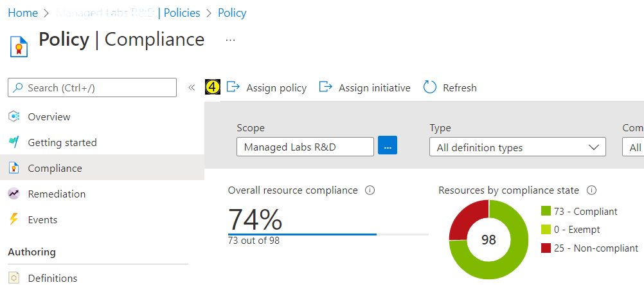Show info for Overall resource compliance
The width and height of the screenshot is (644, 285).
370,190
